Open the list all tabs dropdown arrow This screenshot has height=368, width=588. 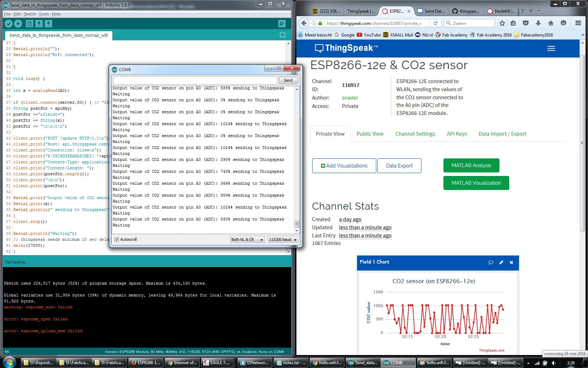(x=539, y=11)
